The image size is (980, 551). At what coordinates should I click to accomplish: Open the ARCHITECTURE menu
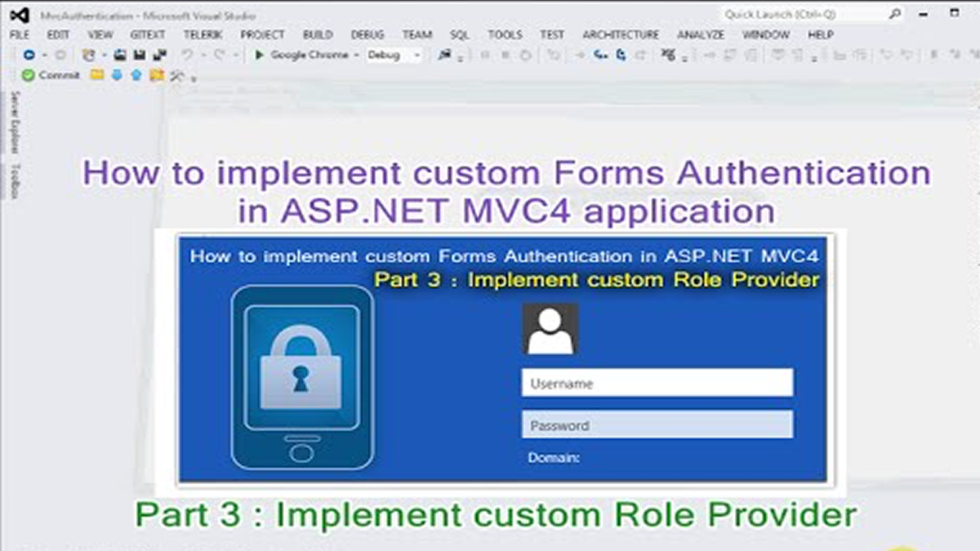coord(621,35)
